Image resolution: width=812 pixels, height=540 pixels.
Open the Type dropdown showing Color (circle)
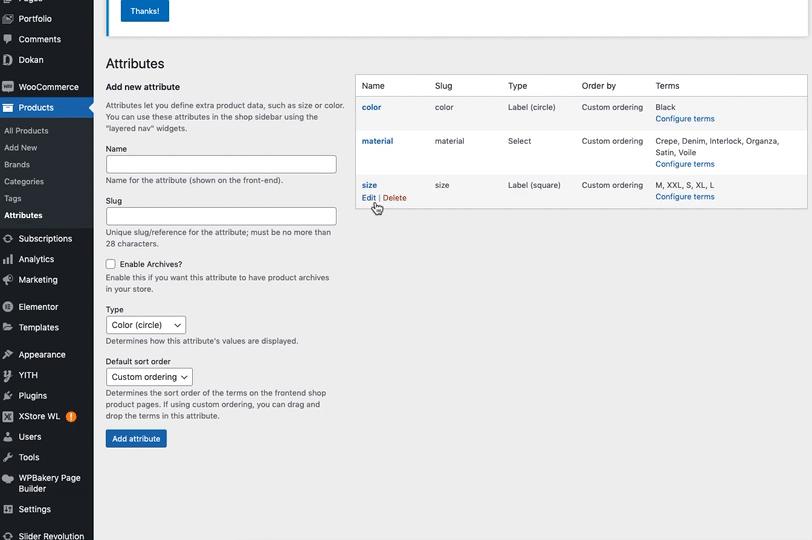(x=146, y=325)
